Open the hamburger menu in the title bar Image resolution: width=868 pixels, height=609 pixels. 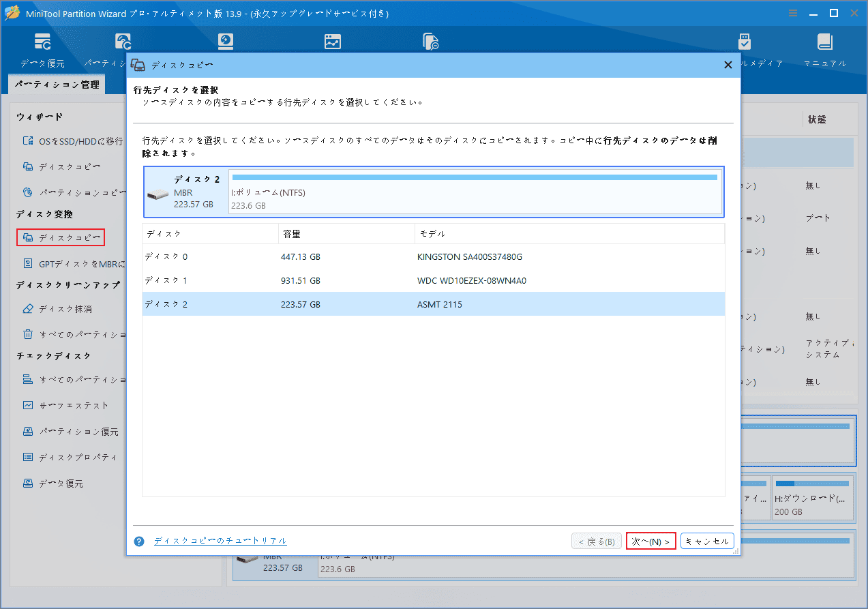(x=793, y=13)
